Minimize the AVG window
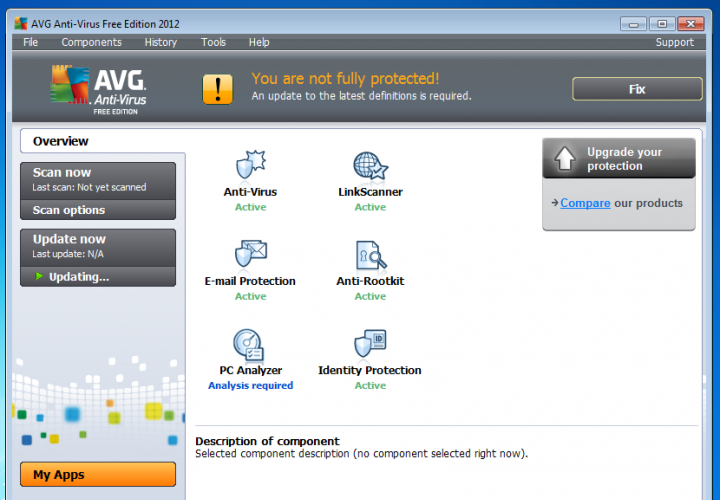 [633, 24]
